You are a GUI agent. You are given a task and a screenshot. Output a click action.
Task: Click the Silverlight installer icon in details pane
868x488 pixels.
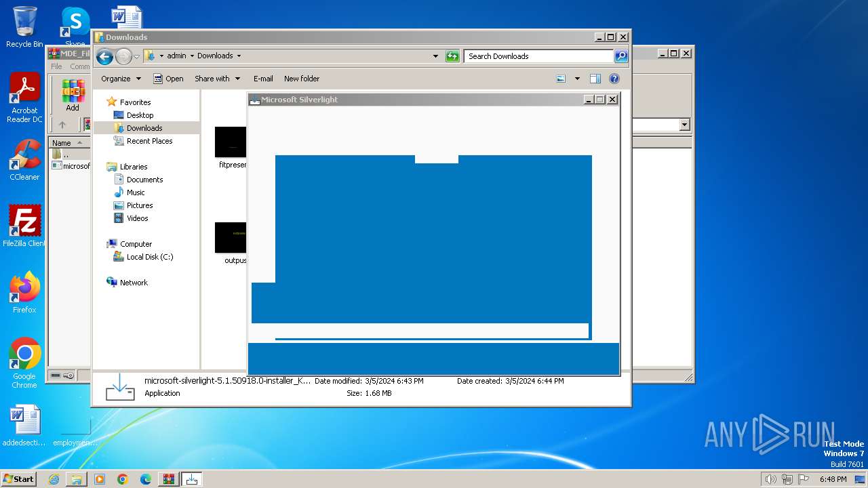point(119,387)
